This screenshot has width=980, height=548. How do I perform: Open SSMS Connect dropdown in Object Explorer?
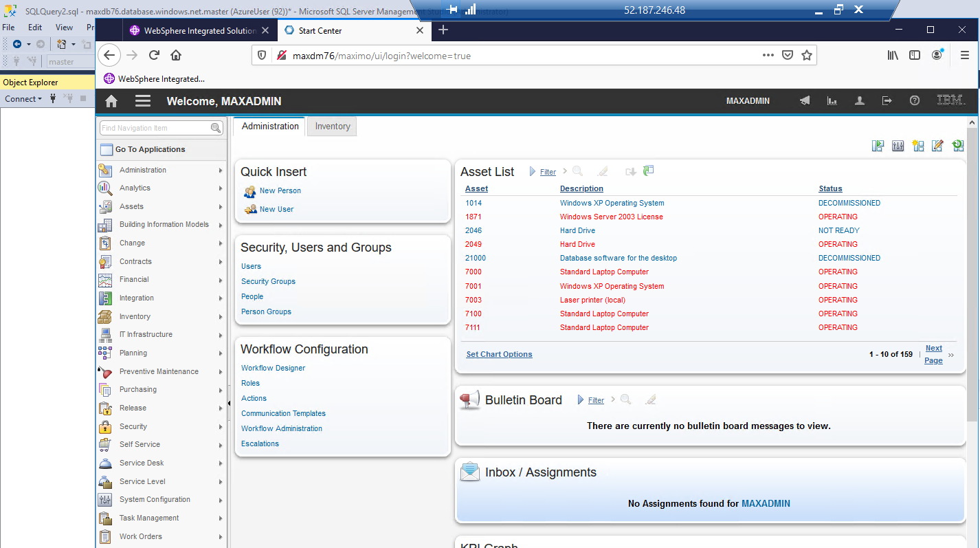tap(23, 99)
